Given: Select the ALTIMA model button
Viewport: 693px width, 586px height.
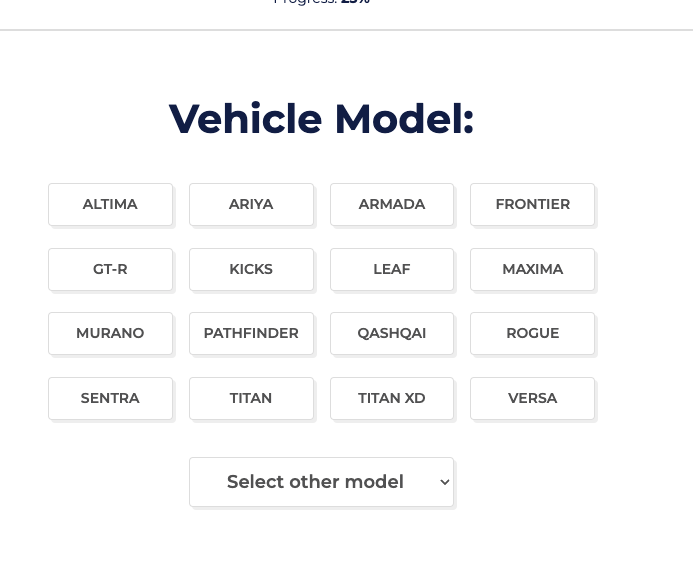Looking at the screenshot, I should pos(110,204).
